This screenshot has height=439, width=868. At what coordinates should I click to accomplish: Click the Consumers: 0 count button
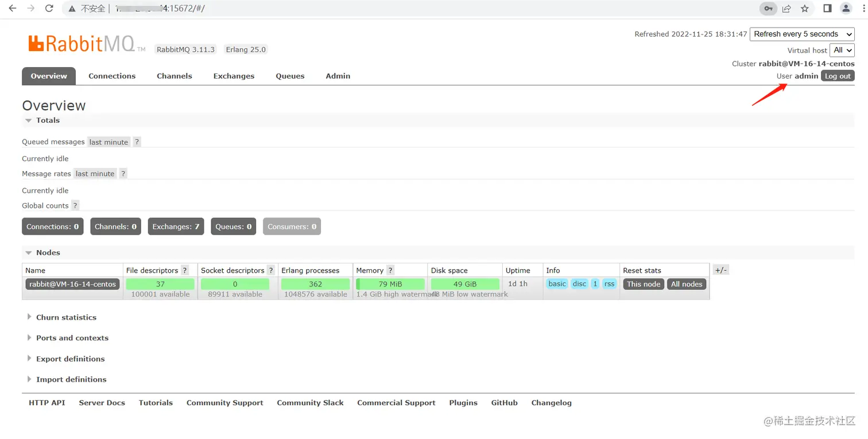coord(292,227)
